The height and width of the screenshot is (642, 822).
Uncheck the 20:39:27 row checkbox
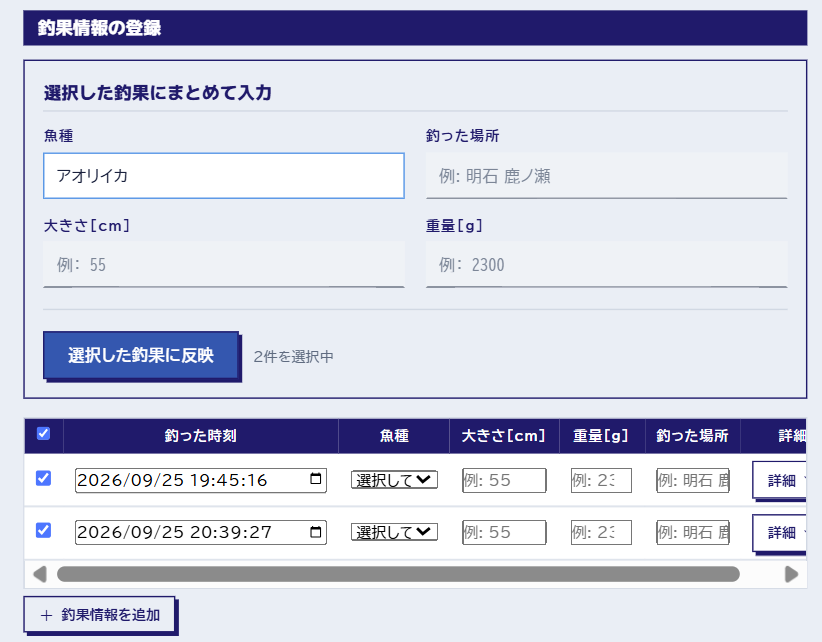tap(44, 530)
